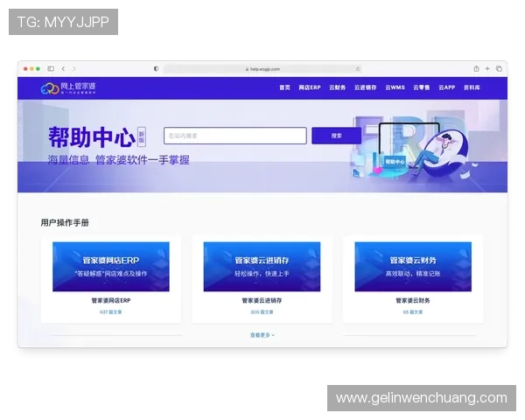The image size is (525, 420).
Task: Open the 管家婆云财务 banner thumbnail
Action: tap(413, 267)
